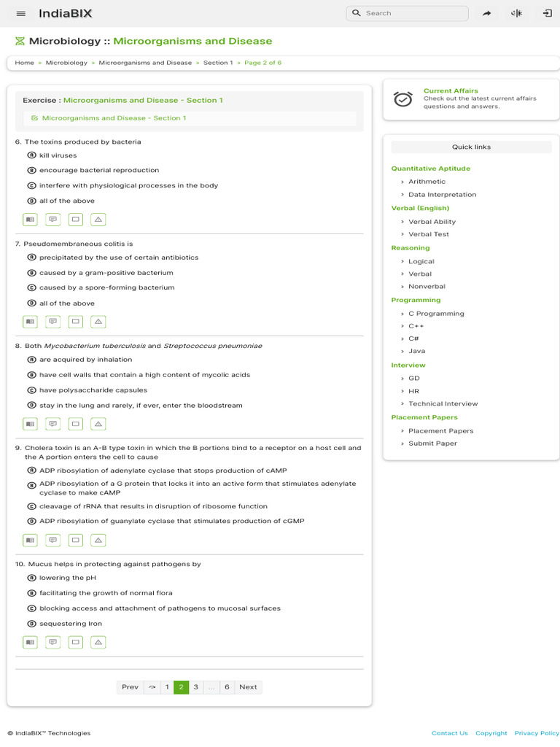Expand the Technical Interview quick link
This screenshot has height=747, width=560.
443,403
